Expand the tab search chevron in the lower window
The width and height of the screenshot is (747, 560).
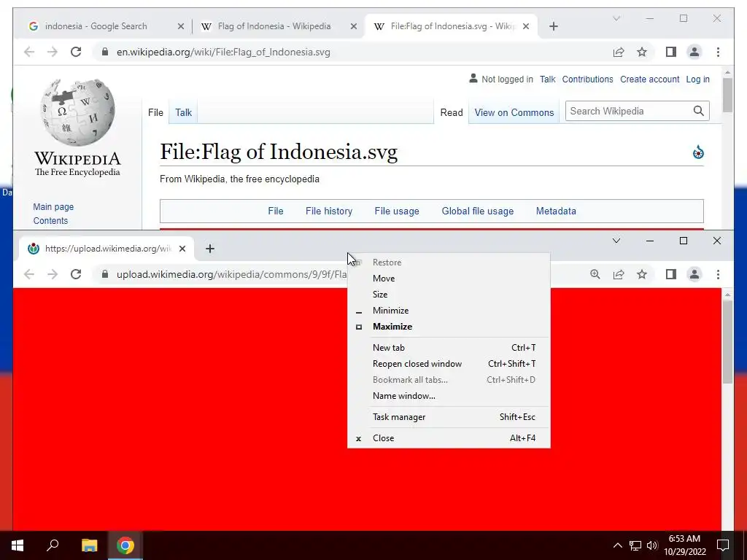point(616,241)
